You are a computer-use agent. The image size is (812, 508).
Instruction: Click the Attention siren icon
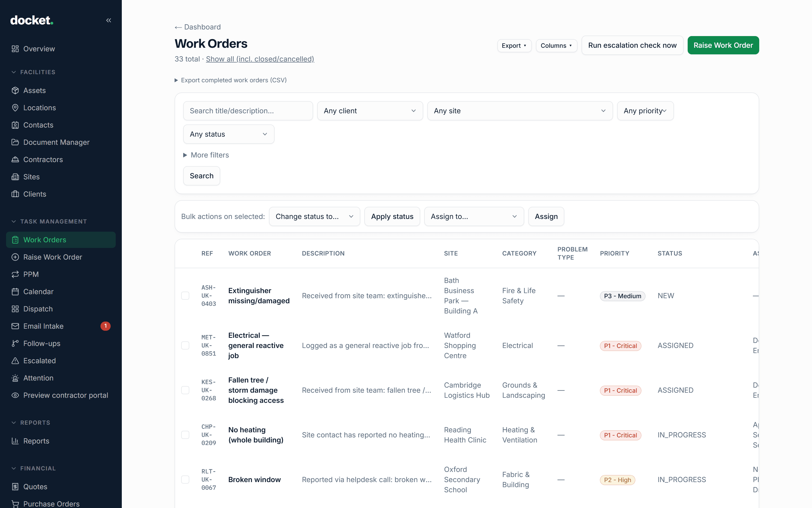click(15, 378)
